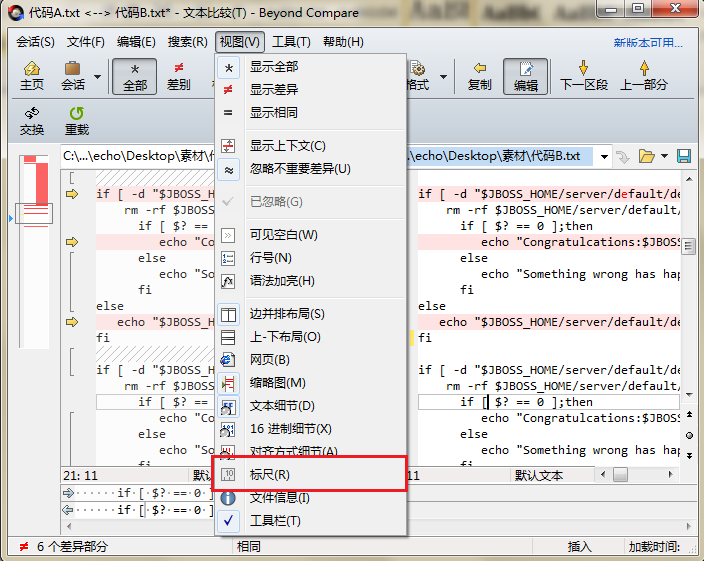Open the 文件(F) menu
This screenshot has height=561, width=704.
pos(86,42)
